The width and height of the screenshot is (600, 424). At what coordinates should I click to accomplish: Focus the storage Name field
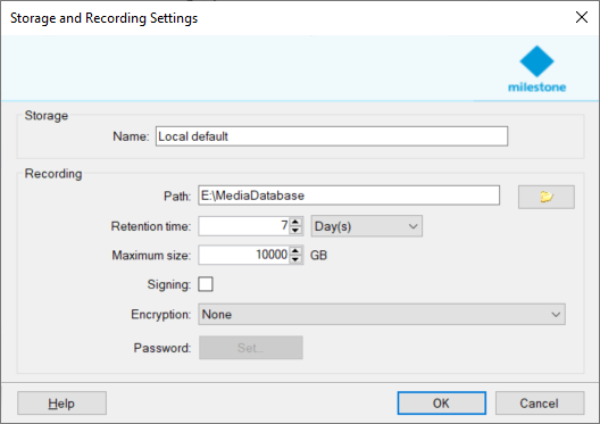click(332, 136)
